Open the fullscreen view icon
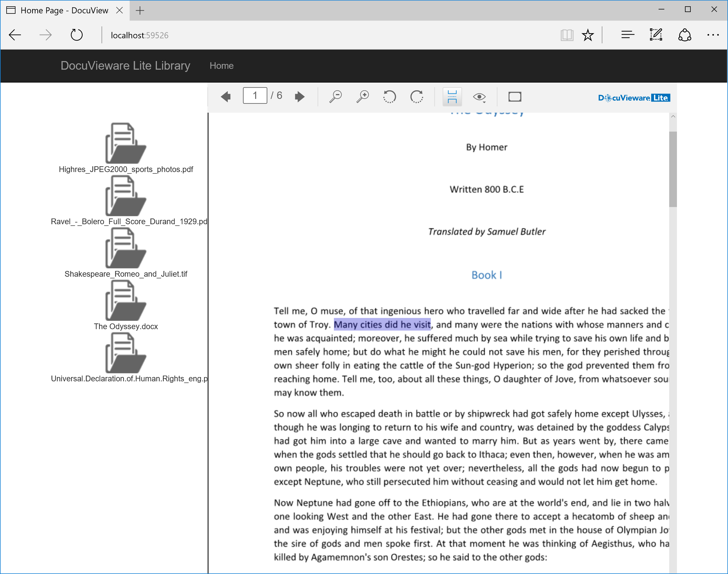This screenshot has height=574, width=728. 515,97
